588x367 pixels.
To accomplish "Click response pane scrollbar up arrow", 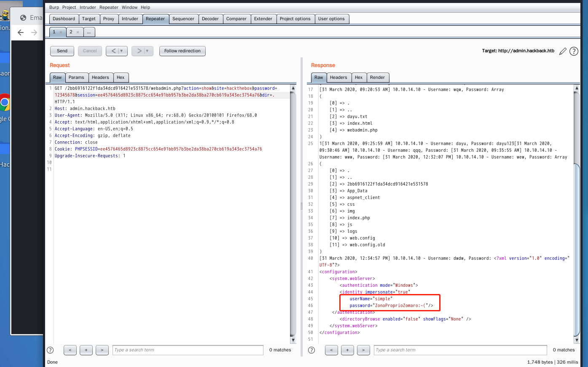I will point(577,88).
